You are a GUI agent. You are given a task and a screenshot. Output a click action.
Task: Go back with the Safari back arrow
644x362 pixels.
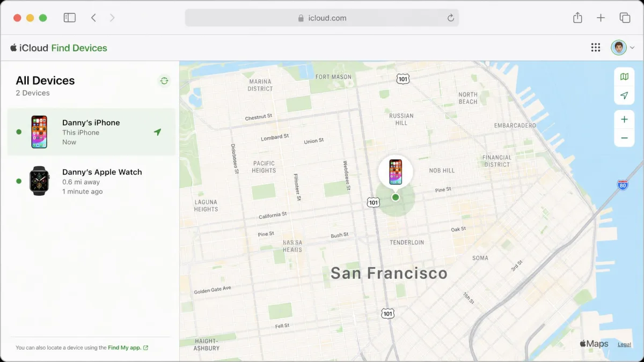(93, 18)
